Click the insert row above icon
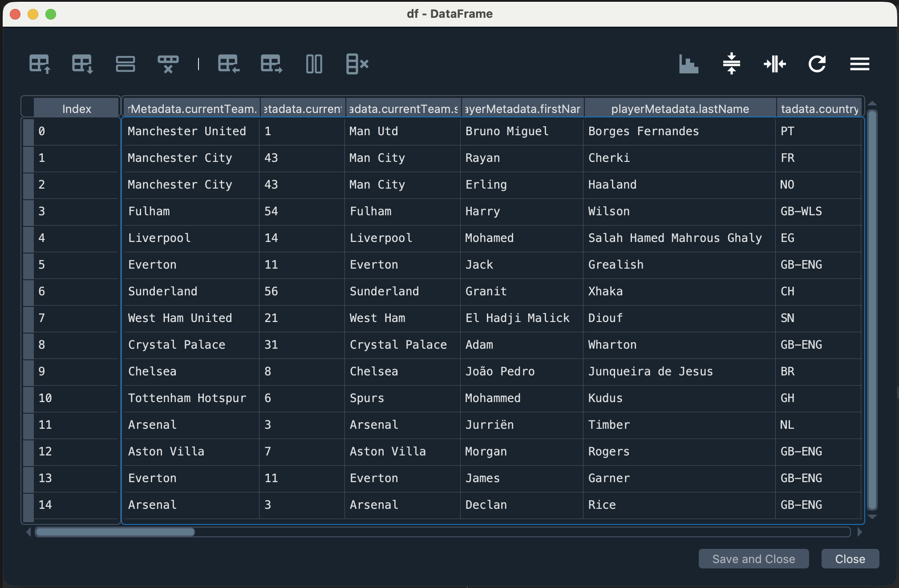Viewport: 899px width, 588px height. pos(40,64)
